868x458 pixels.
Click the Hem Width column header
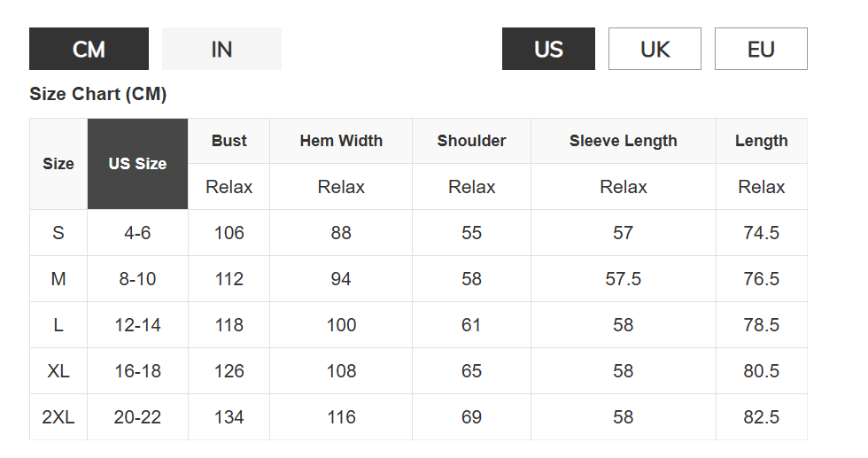pos(341,141)
